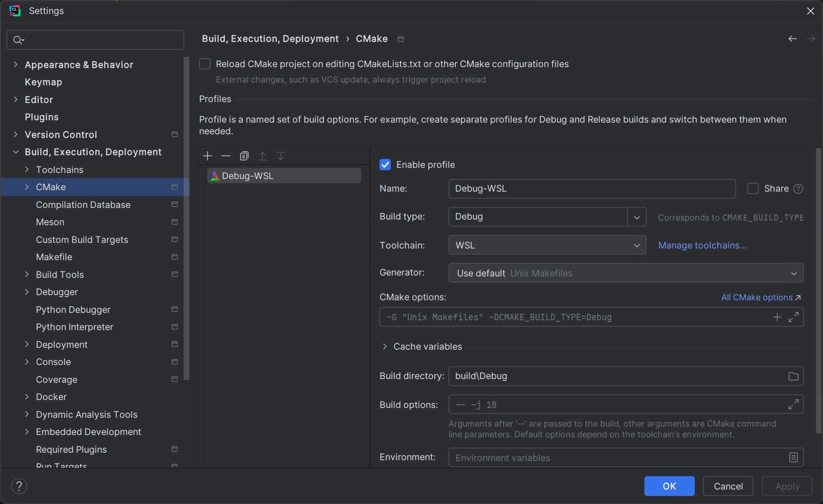Copy the selected profile
This screenshot has width=823, height=504.
pyautogui.click(x=244, y=156)
